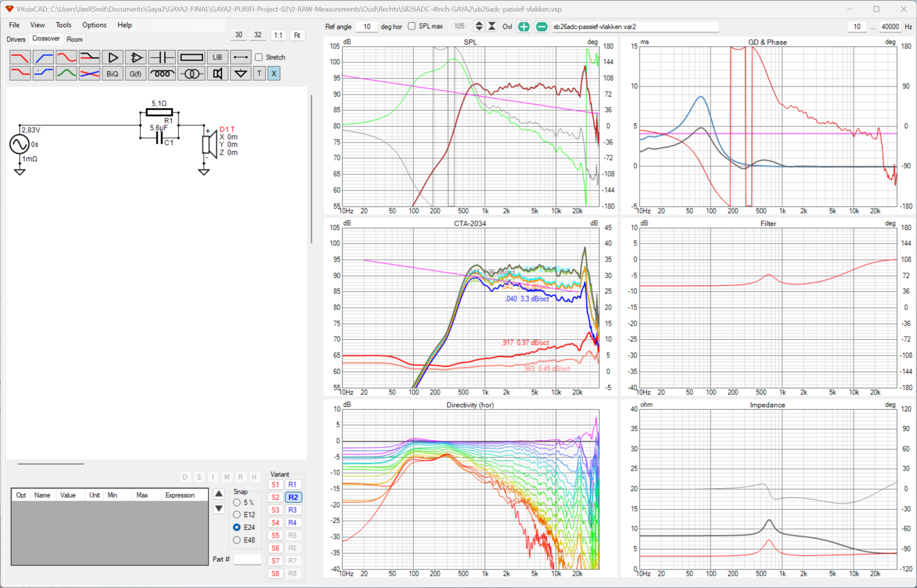Open the Help menu
Viewport: 917px width, 588px height.
(x=124, y=25)
